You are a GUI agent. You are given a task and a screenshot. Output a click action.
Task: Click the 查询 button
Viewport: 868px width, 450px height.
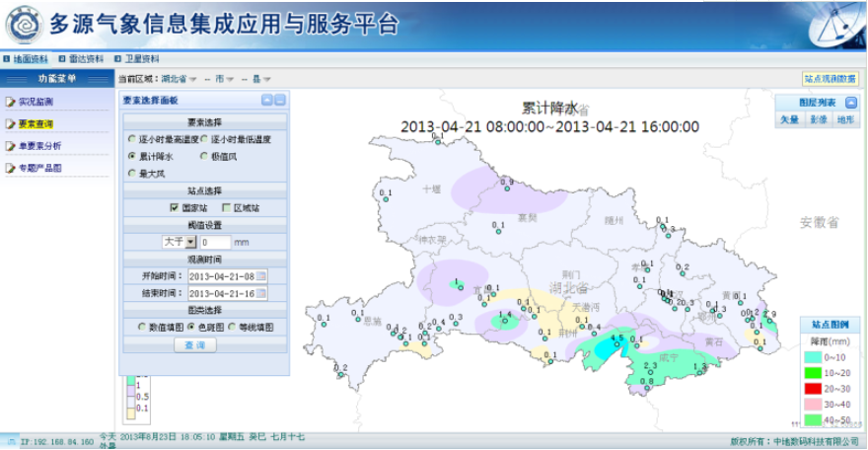coord(194,344)
